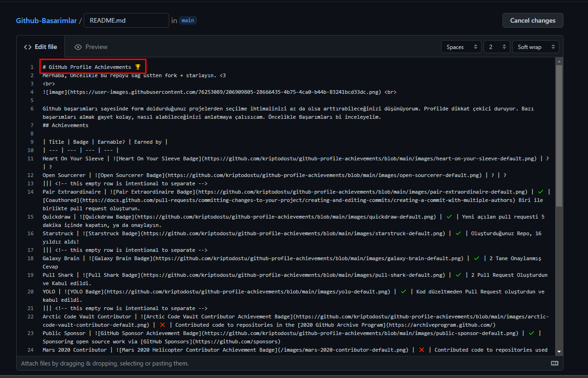The width and height of the screenshot is (588, 378).
Task: Click the red X in Mars 2020 Contributor row
Action: 422,350
